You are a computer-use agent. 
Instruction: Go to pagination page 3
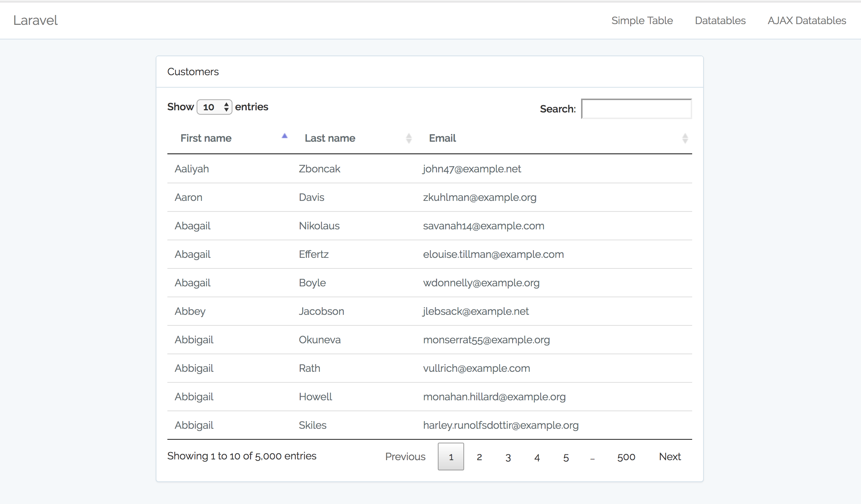point(508,457)
